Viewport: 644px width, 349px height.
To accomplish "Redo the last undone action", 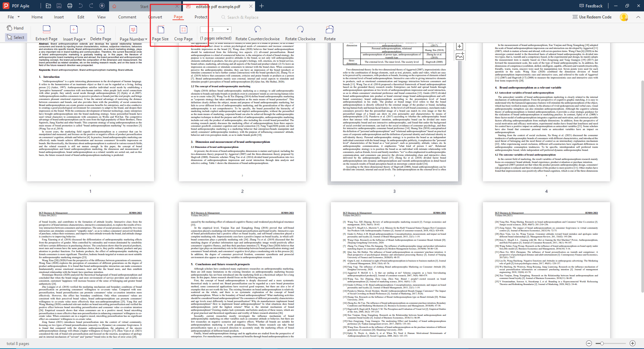I will [91, 6].
